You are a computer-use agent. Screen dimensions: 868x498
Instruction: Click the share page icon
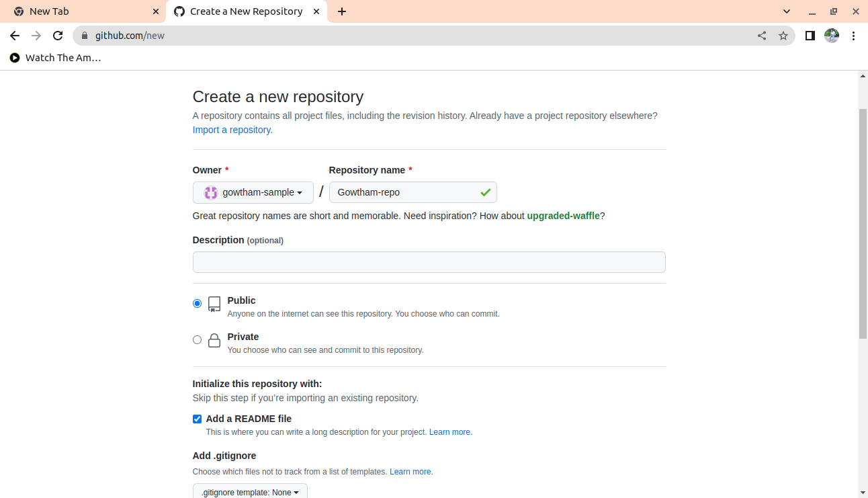pyautogui.click(x=762, y=36)
